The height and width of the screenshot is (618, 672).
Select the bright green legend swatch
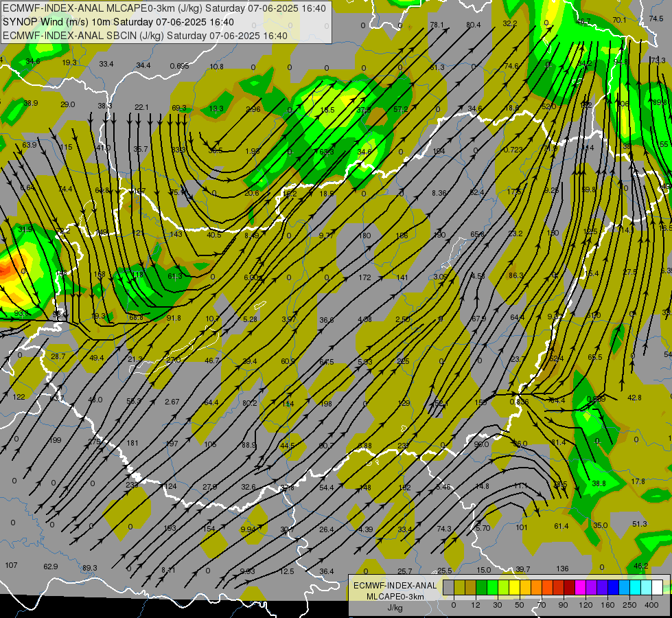click(492, 587)
